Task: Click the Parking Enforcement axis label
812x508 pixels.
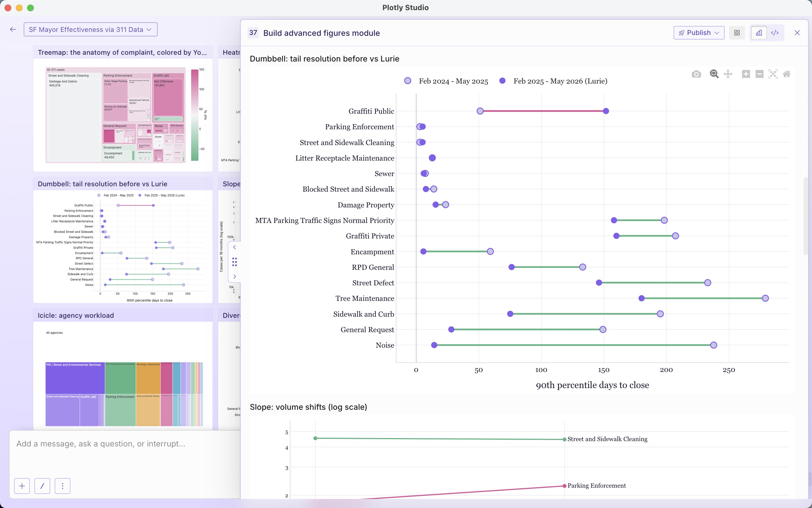Action: (x=359, y=127)
